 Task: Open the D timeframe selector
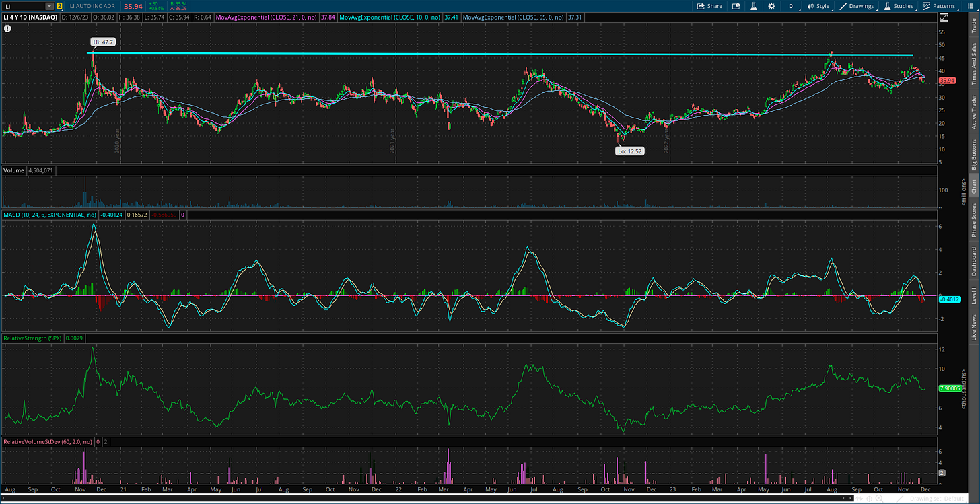coord(791,6)
